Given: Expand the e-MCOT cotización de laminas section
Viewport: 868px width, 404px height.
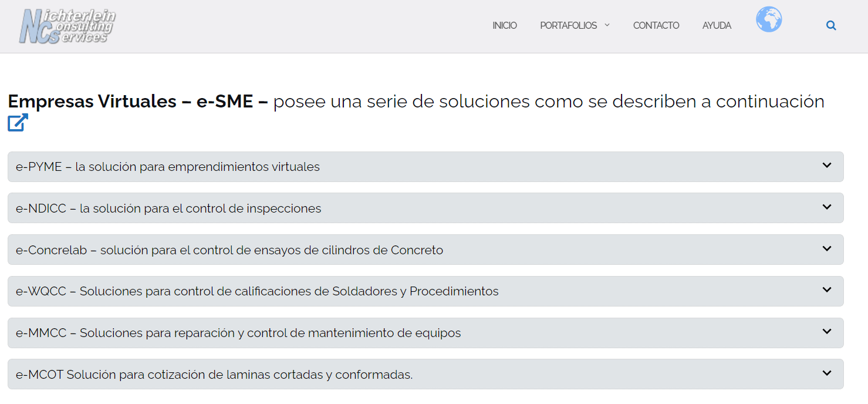Looking at the screenshot, I should tap(214, 375).
